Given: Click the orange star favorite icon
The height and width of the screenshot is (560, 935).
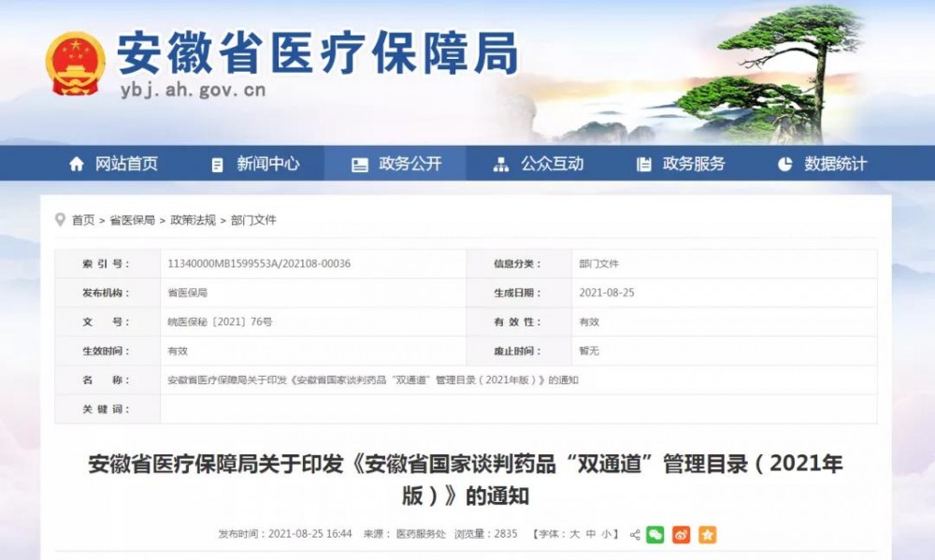Looking at the screenshot, I should coord(707,535).
